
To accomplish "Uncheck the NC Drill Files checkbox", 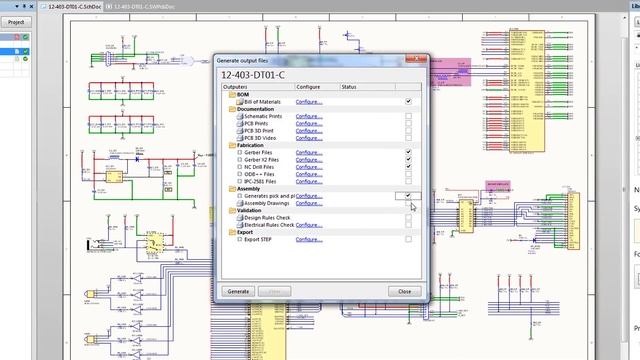I will pyautogui.click(x=408, y=167).
